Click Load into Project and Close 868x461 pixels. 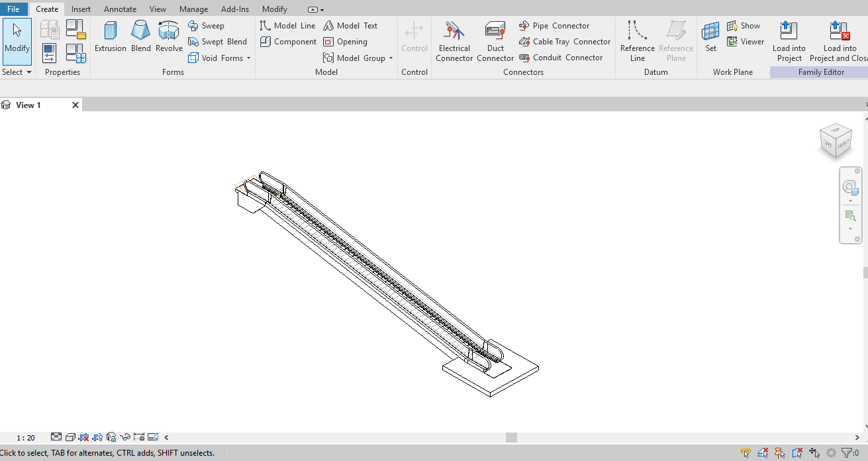pos(839,41)
